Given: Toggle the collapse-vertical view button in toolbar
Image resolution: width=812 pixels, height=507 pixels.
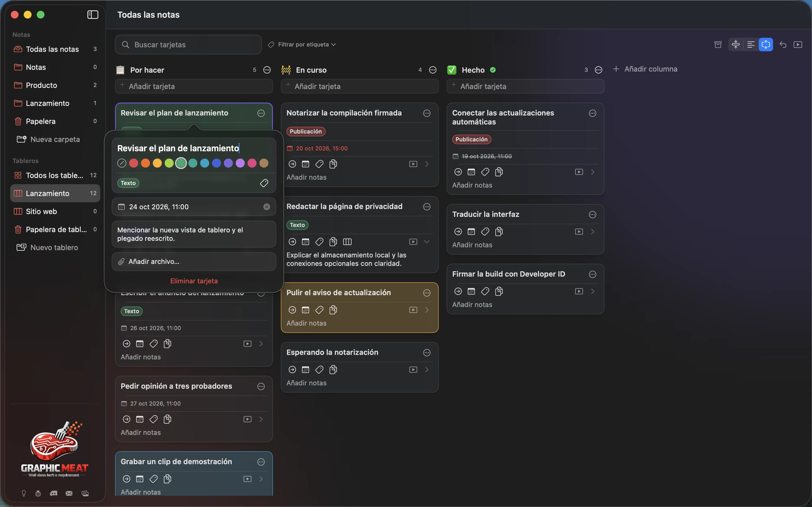Looking at the screenshot, I should tap(736, 45).
